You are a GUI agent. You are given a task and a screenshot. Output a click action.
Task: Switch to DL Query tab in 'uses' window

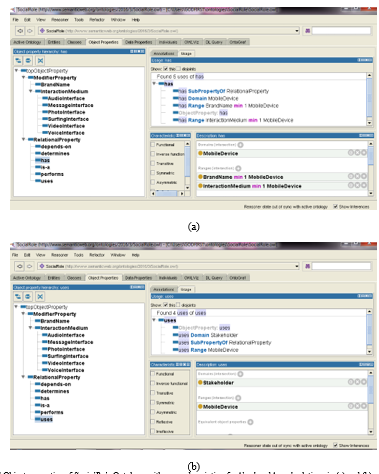[x=214, y=278]
